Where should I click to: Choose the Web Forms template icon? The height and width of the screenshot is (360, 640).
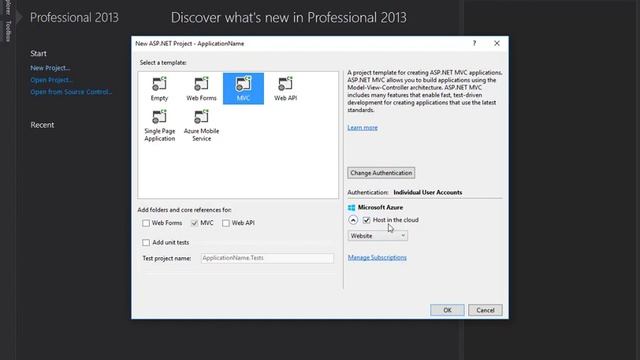point(201,84)
